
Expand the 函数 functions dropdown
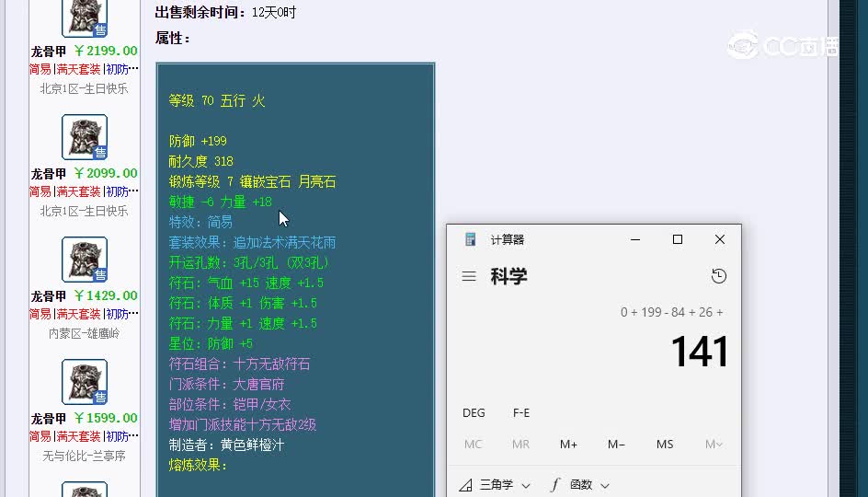pyautogui.click(x=580, y=485)
